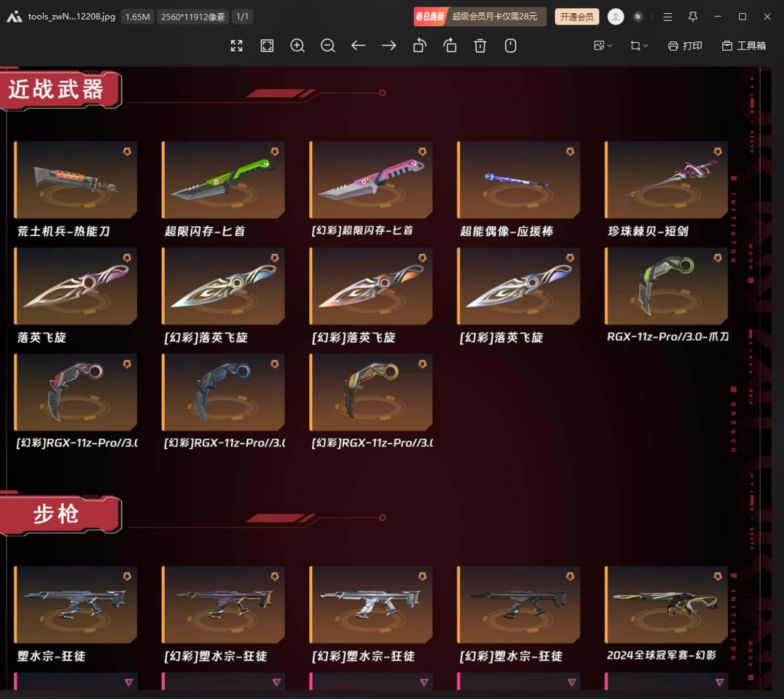Rotate the image clockwise

(x=450, y=46)
